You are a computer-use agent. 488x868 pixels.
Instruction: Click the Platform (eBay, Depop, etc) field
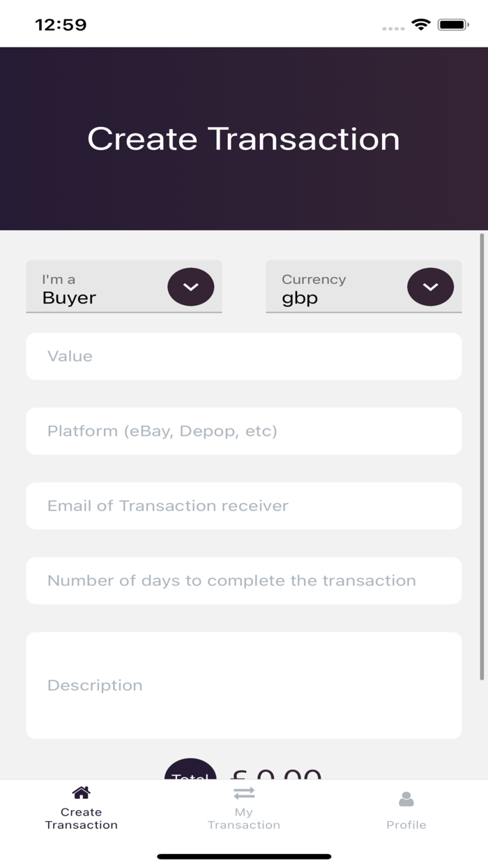point(244,431)
